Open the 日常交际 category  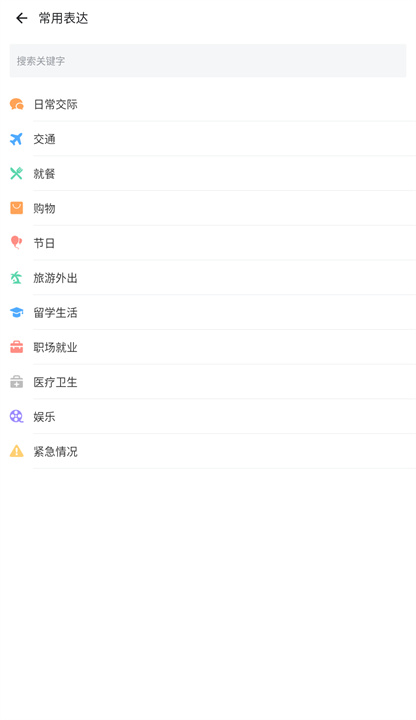(208, 104)
